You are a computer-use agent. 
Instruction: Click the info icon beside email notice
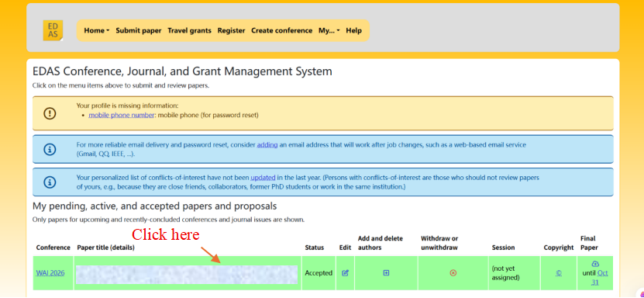50,149
